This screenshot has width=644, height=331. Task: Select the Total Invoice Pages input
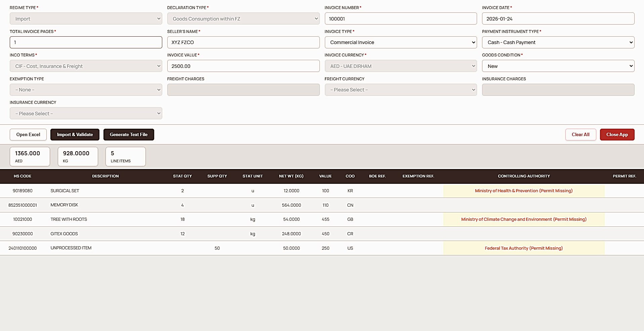86,42
